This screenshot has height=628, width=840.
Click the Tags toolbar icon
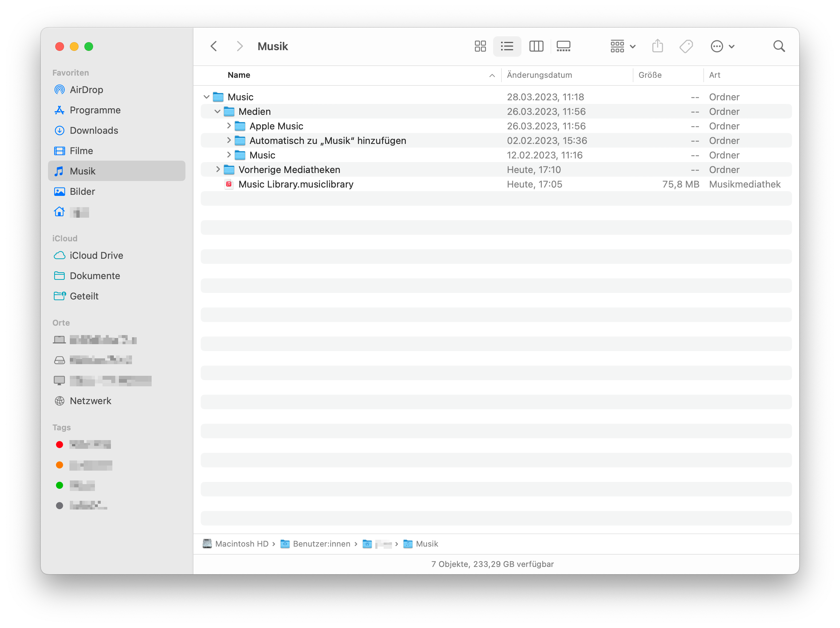click(x=686, y=46)
